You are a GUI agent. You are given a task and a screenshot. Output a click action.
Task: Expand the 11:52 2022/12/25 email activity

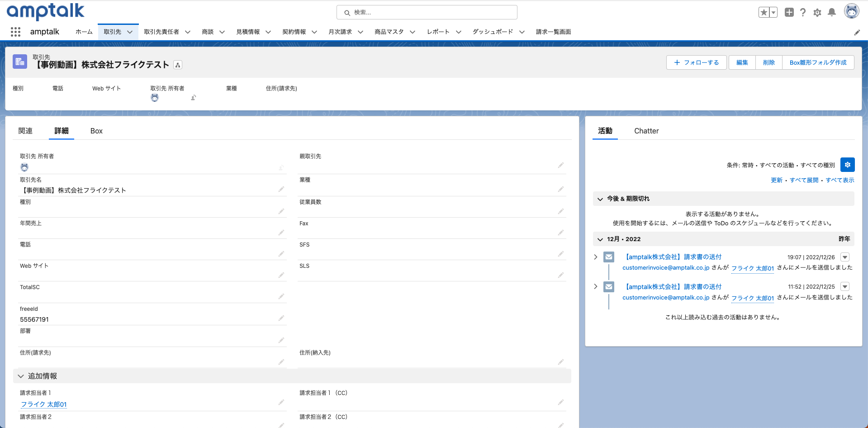(x=596, y=286)
